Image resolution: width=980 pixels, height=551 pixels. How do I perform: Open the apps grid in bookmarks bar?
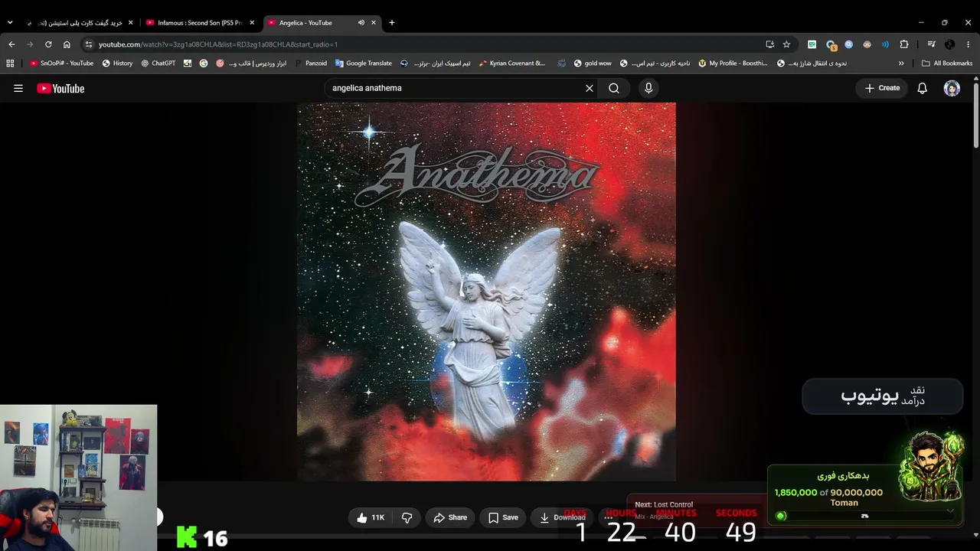pos(10,64)
